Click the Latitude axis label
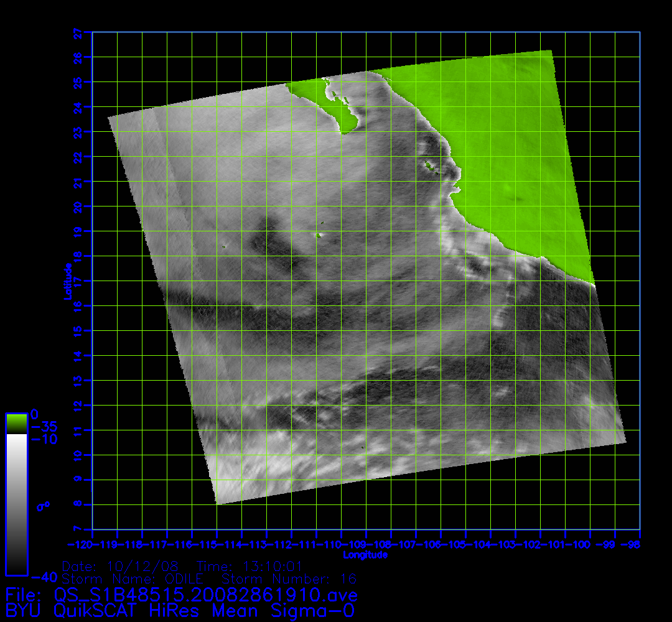 coord(66,281)
